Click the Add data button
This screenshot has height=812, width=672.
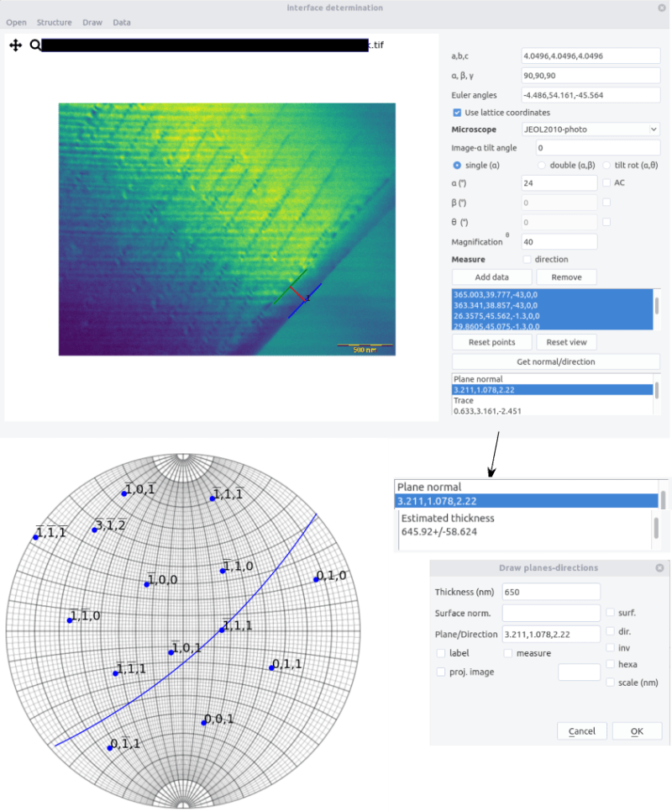click(x=491, y=277)
